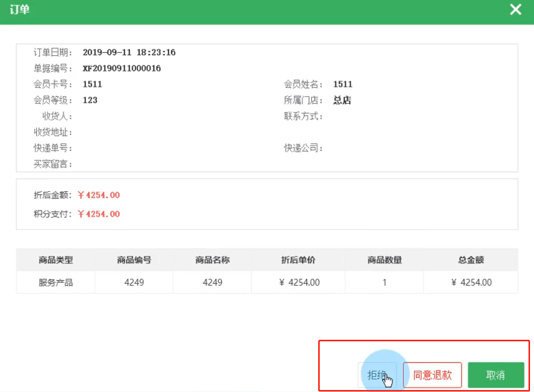
Task: Click the 商品数量 cell showing 1
Action: pyautogui.click(x=384, y=283)
